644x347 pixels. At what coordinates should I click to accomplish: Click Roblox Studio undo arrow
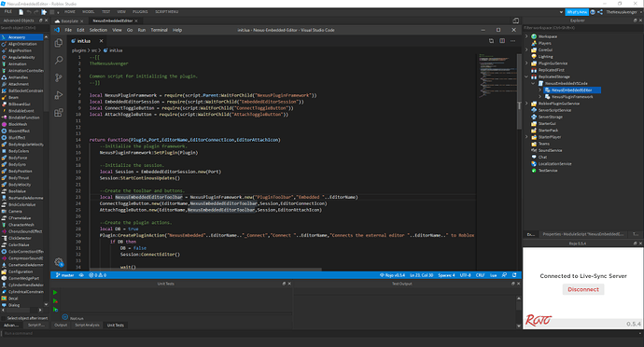point(29,12)
